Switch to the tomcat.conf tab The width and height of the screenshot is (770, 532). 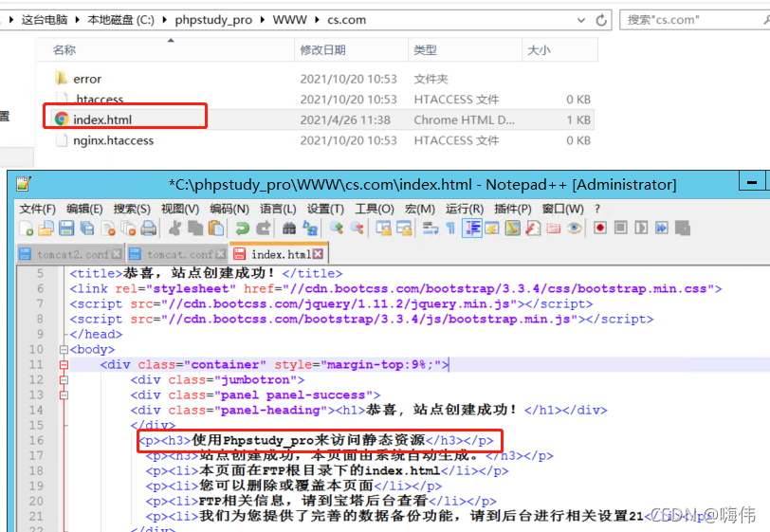[179, 254]
